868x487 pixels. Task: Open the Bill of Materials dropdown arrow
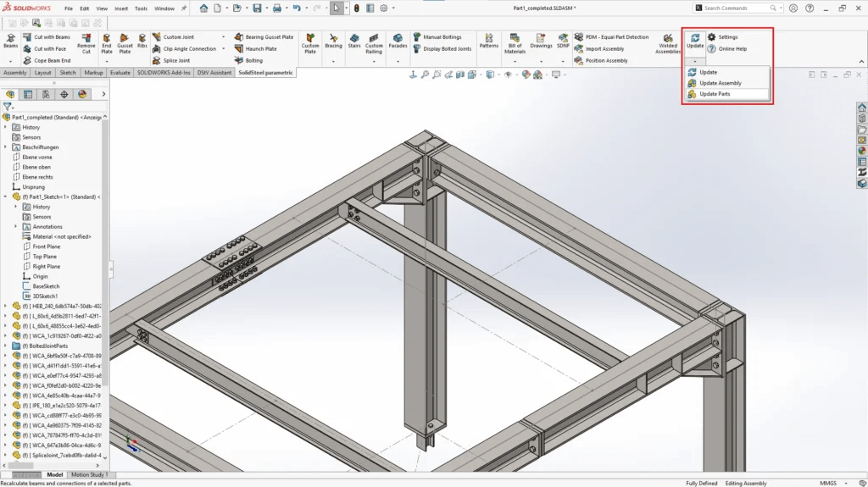tap(515, 61)
